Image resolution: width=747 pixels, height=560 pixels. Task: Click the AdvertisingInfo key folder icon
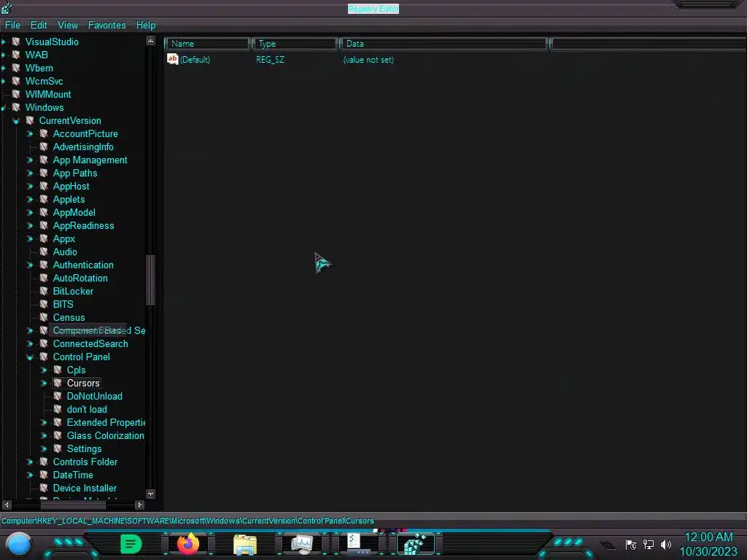pos(44,147)
